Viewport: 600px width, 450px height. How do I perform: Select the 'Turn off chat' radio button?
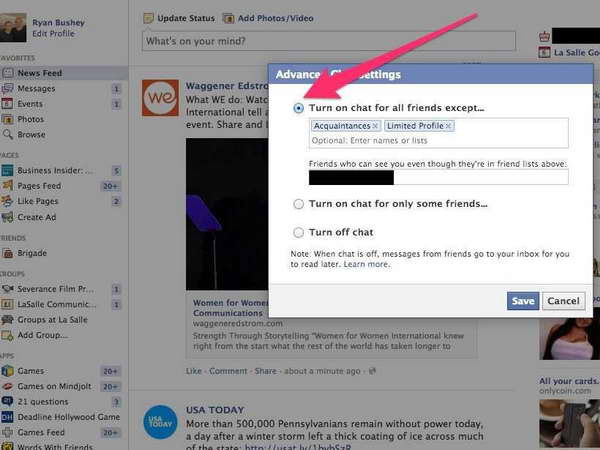[298, 232]
